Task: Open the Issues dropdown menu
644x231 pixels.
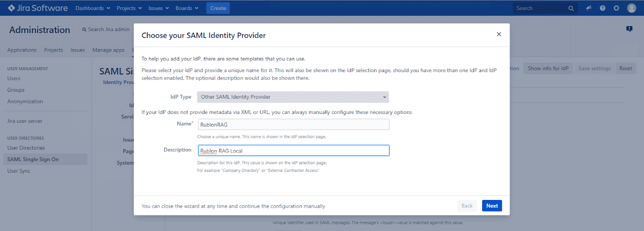Action: [x=158, y=8]
